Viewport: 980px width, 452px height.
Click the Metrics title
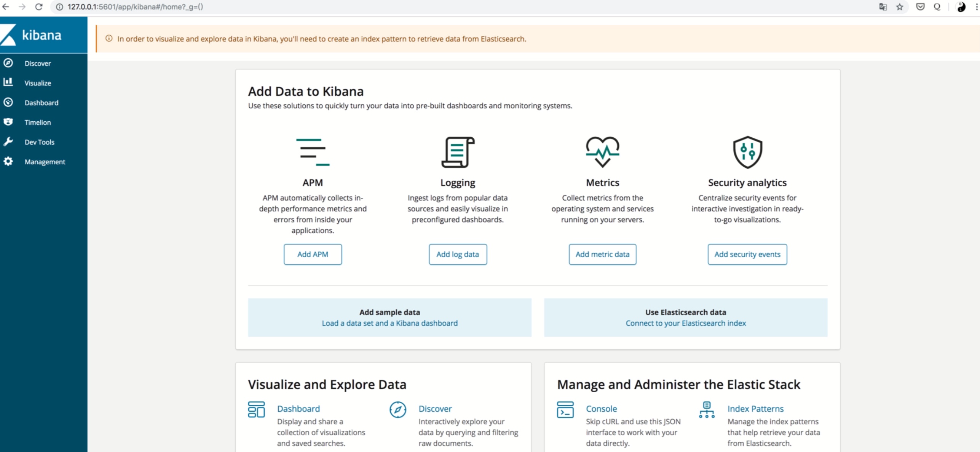click(x=602, y=183)
